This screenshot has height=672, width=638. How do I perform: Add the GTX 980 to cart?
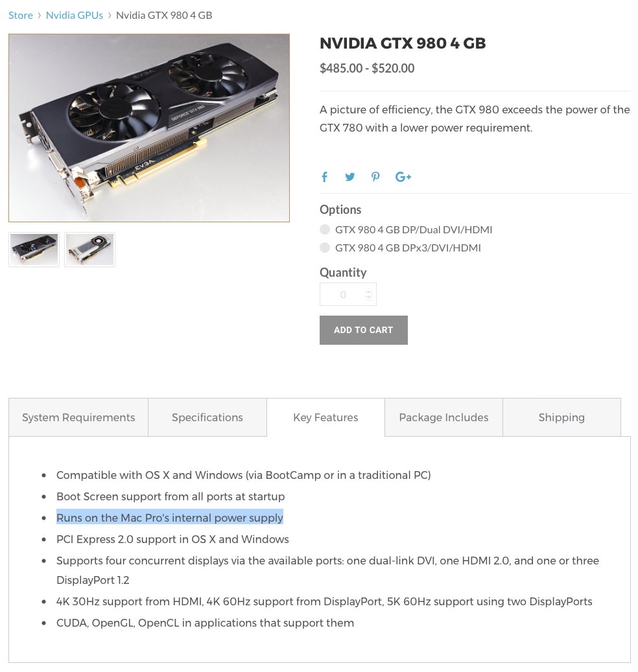point(363,330)
